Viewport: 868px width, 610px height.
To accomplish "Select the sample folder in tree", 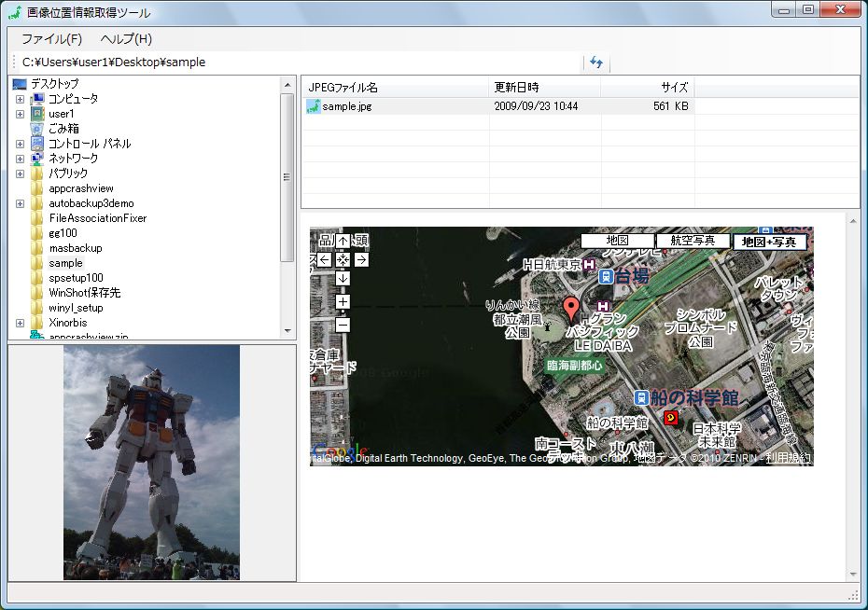I will tap(66, 263).
